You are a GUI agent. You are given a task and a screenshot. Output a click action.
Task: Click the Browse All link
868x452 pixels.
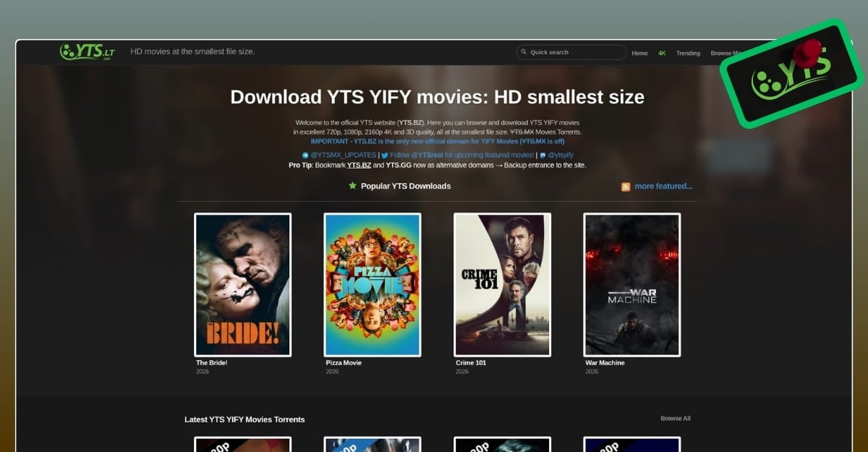pos(676,419)
